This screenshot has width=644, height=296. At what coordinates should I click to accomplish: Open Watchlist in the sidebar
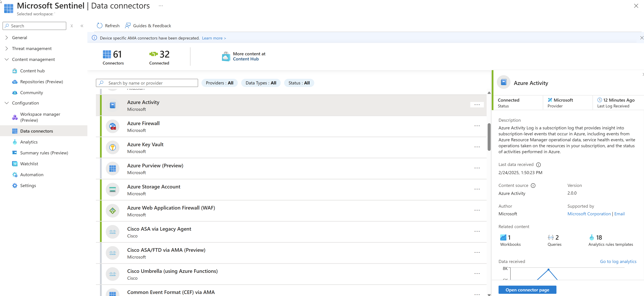tap(29, 164)
